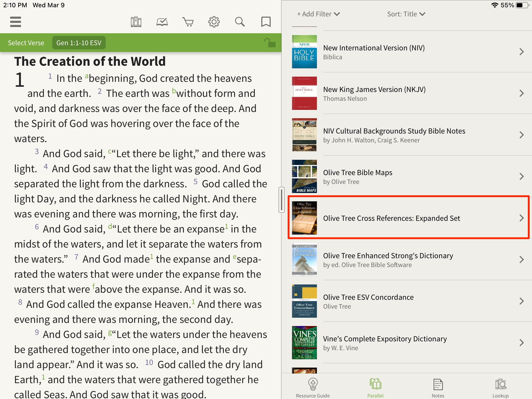The image size is (532, 399).
Task: Open the library books icon
Action: (136, 22)
